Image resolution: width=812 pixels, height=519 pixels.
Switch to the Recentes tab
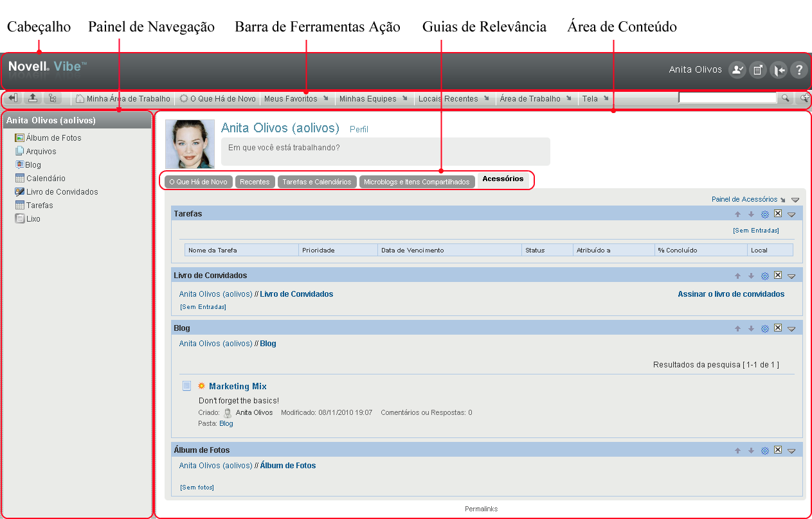tap(255, 181)
